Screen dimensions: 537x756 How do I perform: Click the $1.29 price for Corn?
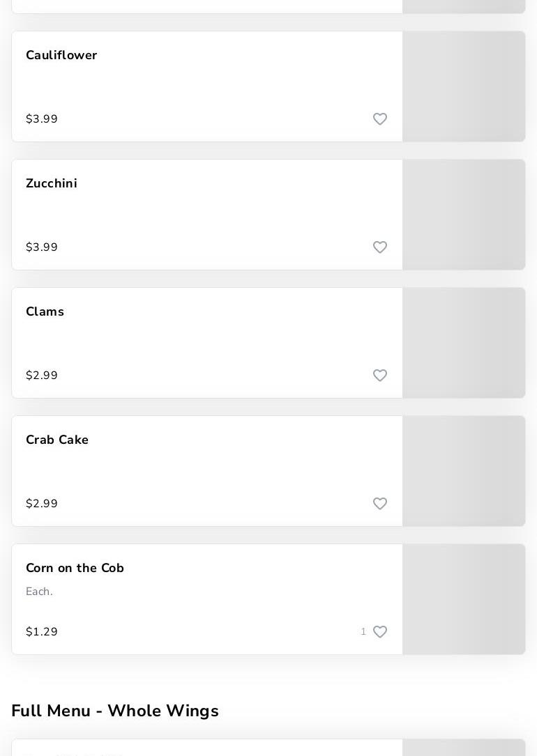coord(41,631)
